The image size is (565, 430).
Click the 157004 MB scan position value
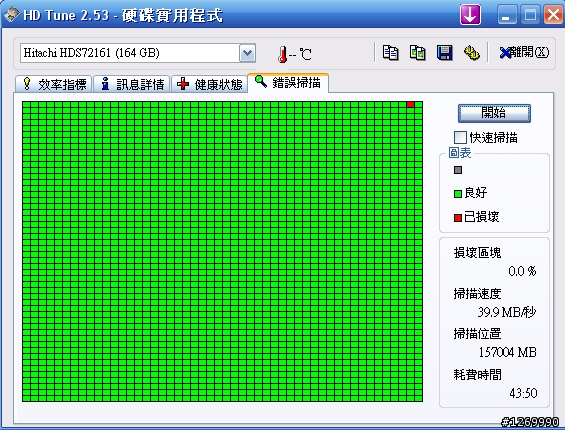(x=507, y=352)
